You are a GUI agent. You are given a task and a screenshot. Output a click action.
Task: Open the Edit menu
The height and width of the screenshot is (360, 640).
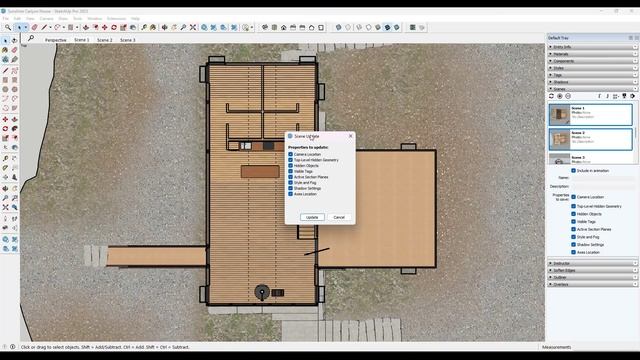point(17,18)
